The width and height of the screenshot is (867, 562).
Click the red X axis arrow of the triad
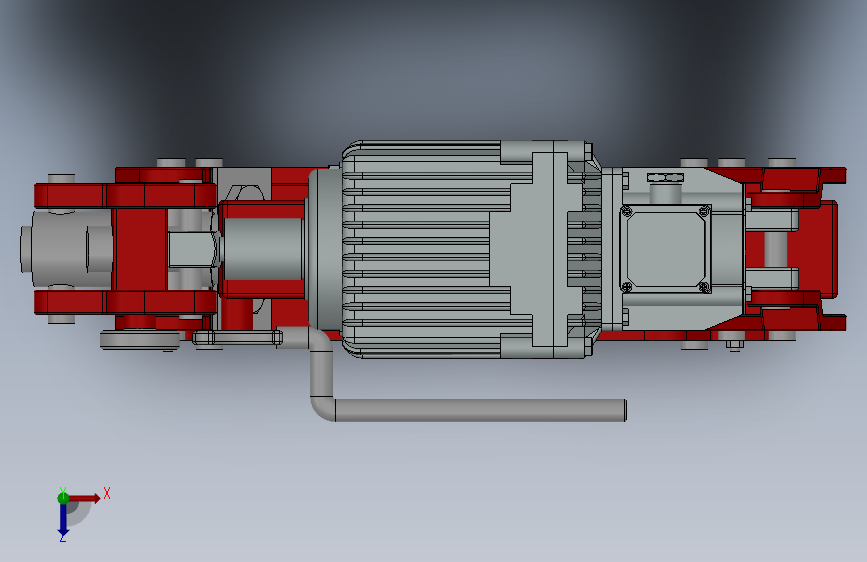84,498
